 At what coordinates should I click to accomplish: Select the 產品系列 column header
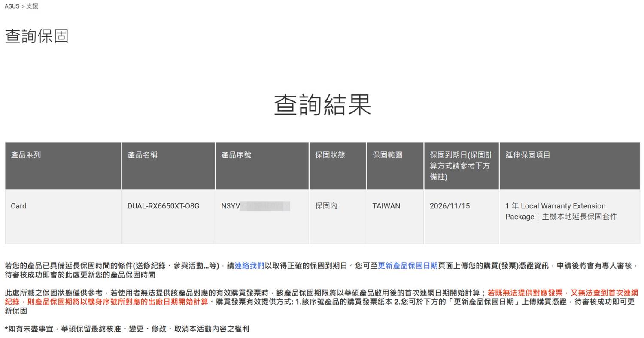point(26,155)
